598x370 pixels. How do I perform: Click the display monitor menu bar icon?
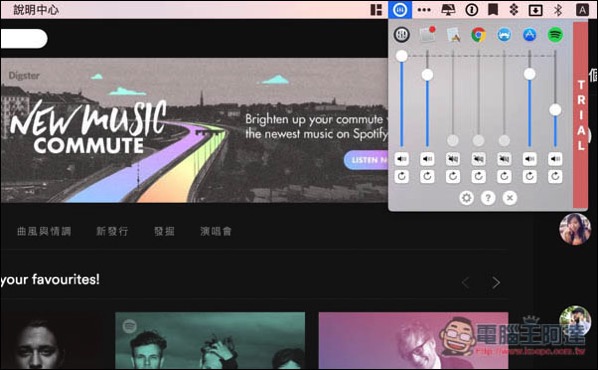click(448, 10)
